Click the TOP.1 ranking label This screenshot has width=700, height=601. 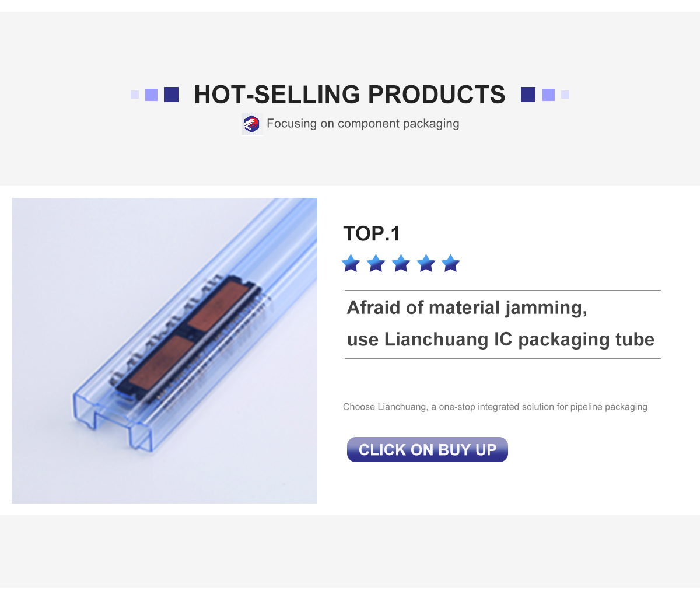tap(372, 233)
